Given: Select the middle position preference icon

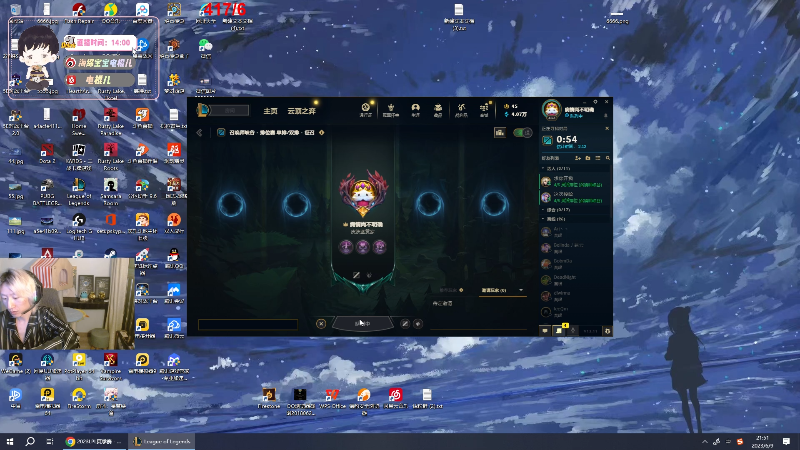Looking at the screenshot, I should (363, 247).
